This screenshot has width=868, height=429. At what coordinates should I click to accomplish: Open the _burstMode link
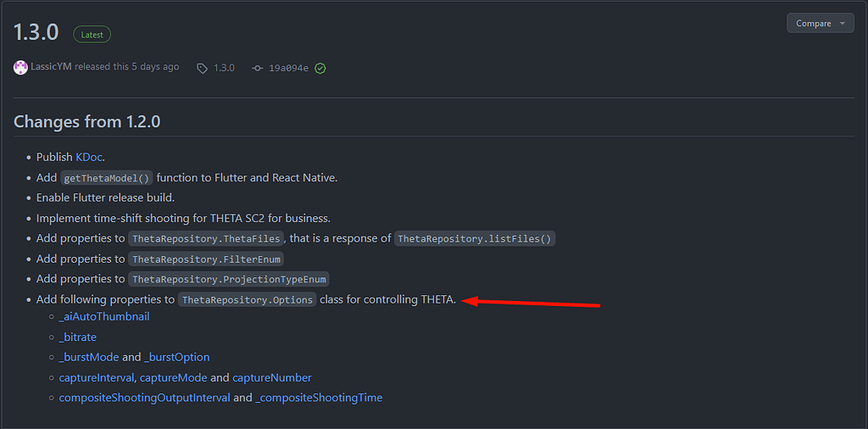[88, 358]
